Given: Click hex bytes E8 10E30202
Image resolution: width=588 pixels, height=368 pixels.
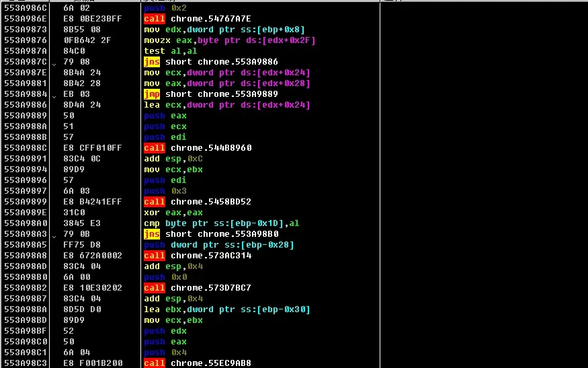Looking at the screenshot, I should coord(93,288).
